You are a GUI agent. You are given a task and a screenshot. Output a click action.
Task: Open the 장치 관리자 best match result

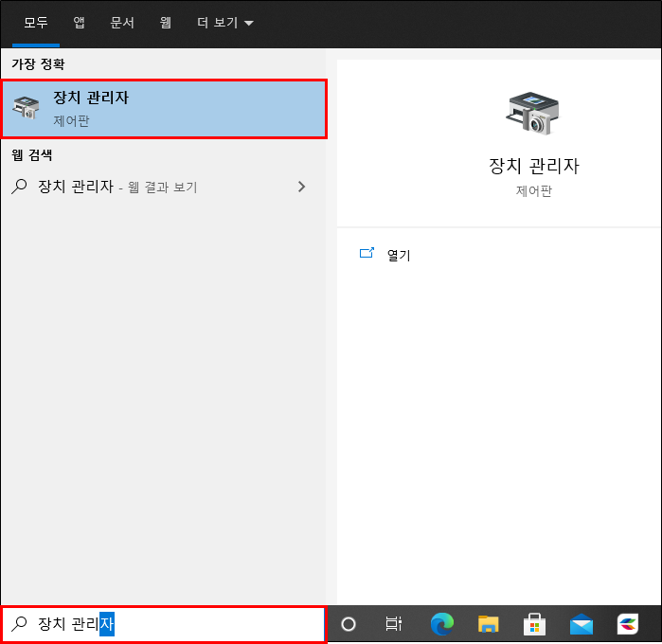164,109
